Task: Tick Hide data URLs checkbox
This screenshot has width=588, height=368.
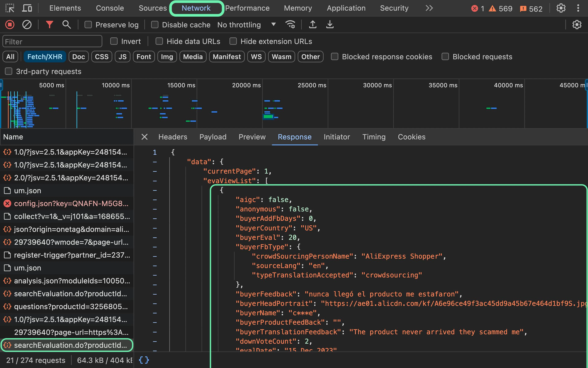Action: (159, 41)
